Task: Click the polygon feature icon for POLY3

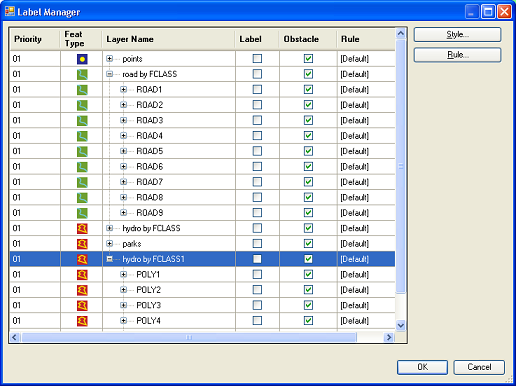Action: click(x=82, y=305)
